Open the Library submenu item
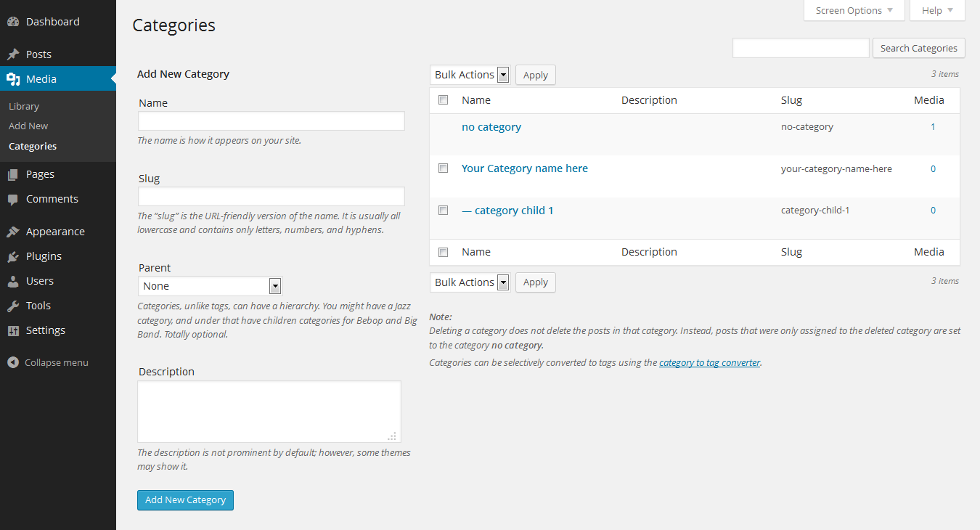This screenshot has width=980, height=530. pos(24,106)
